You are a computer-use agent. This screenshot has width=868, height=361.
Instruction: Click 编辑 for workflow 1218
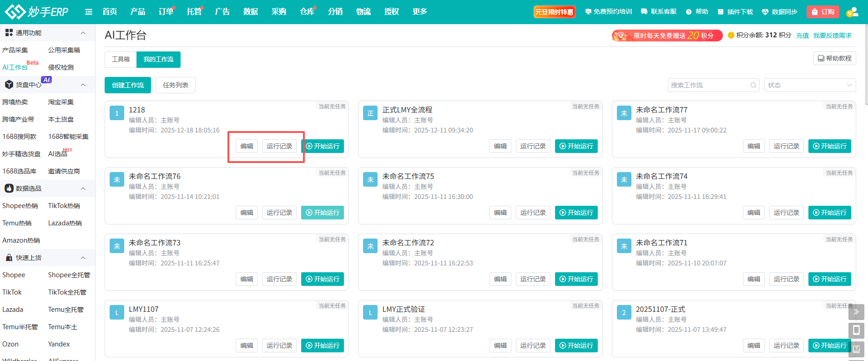pyautogui.click(x=247, y=146)
